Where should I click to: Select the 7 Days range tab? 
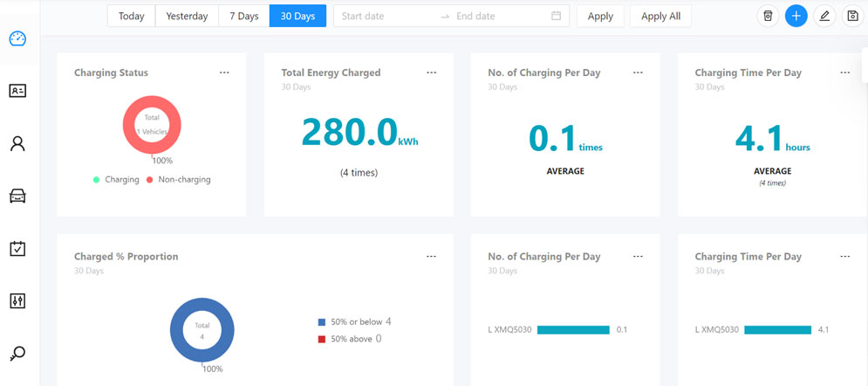pyautogui.click(x=243, y=16)
